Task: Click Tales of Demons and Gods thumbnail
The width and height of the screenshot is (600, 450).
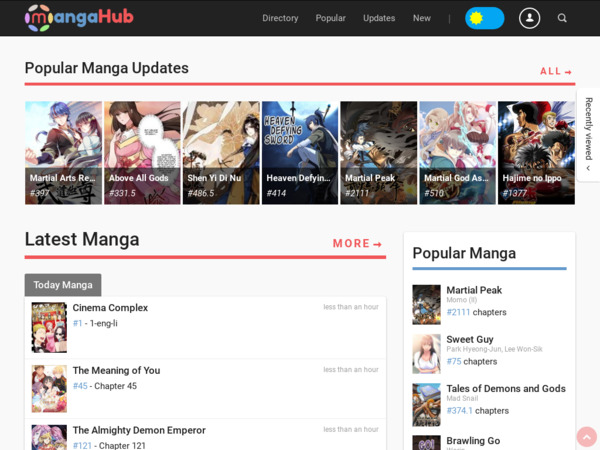Action: [x=426, y=405]
